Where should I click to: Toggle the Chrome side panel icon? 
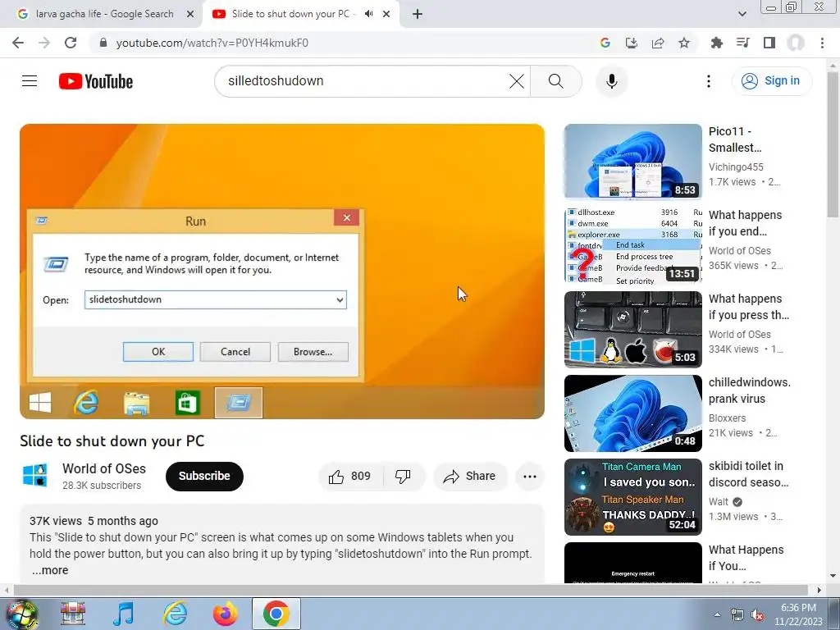click(769, 43)
